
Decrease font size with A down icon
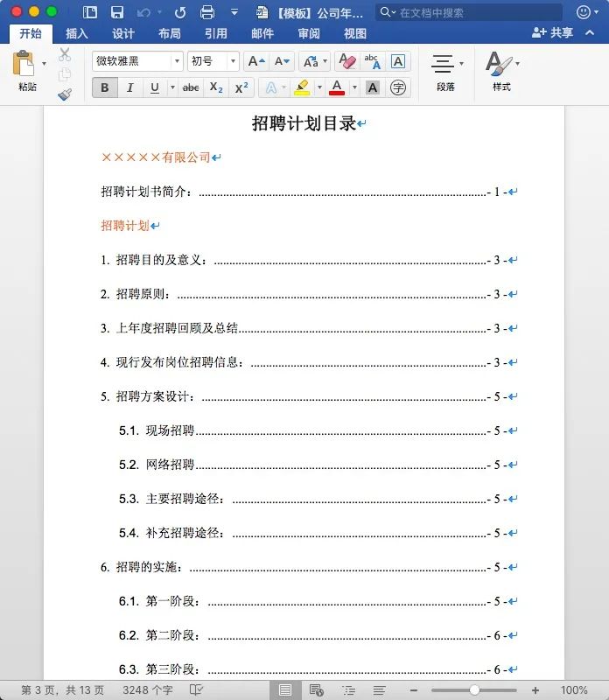(x=282, y=61)
